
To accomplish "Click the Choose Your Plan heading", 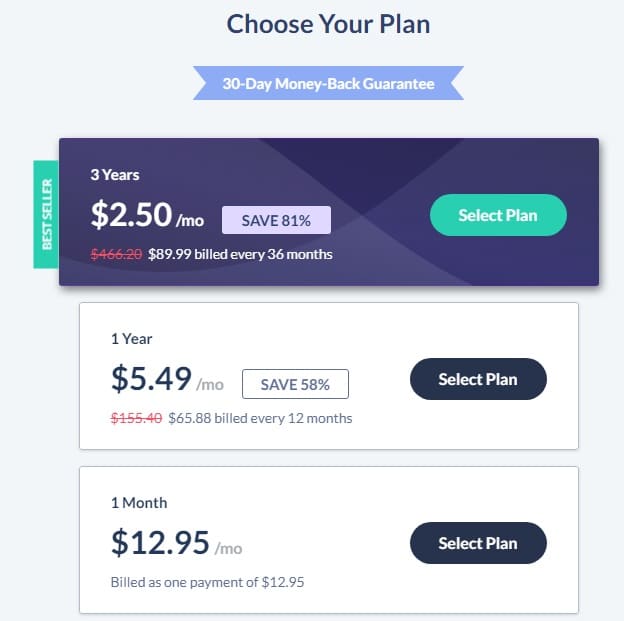I will [x=328, y=24].
